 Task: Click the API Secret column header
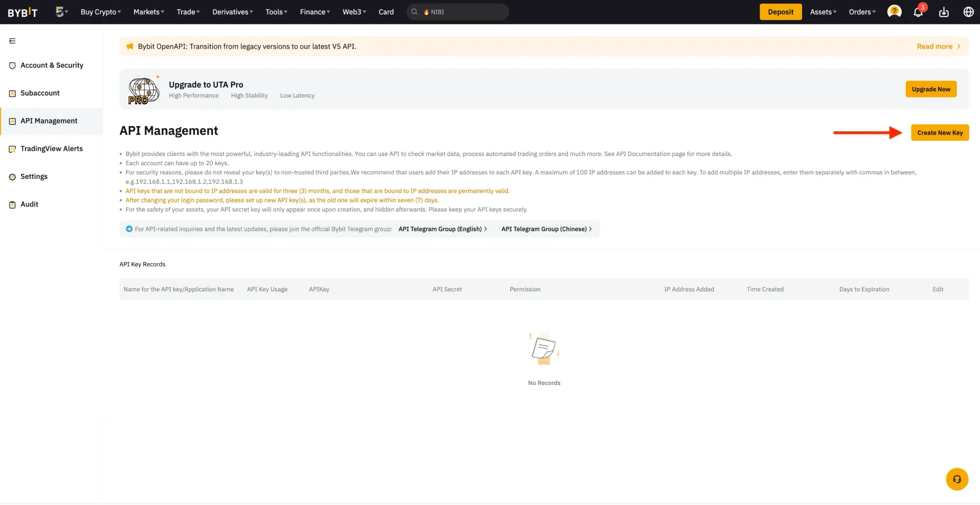447,289
